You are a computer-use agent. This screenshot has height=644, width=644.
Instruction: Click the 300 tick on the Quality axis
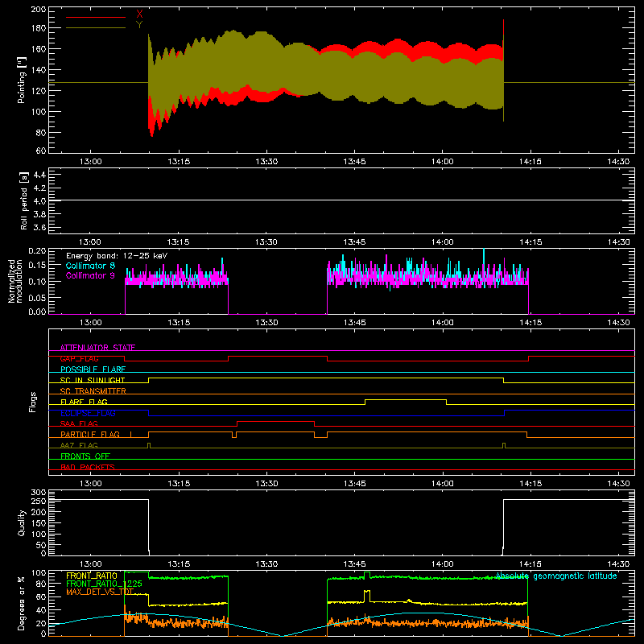[x=39, y=493]
